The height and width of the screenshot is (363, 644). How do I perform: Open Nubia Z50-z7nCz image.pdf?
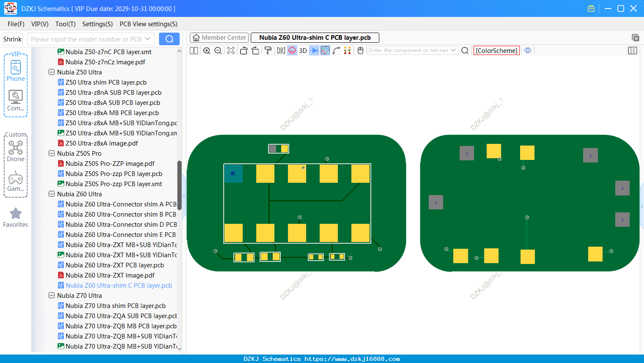105,62
